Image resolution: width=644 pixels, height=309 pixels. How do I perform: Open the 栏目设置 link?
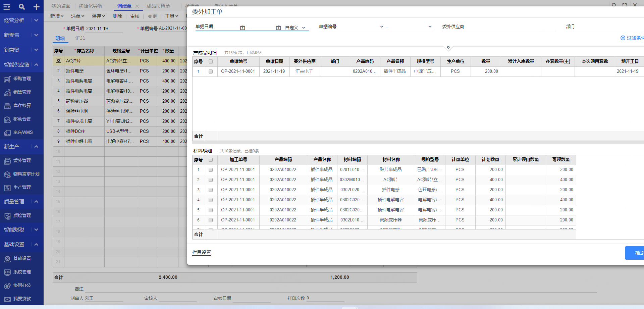[202, 253]
